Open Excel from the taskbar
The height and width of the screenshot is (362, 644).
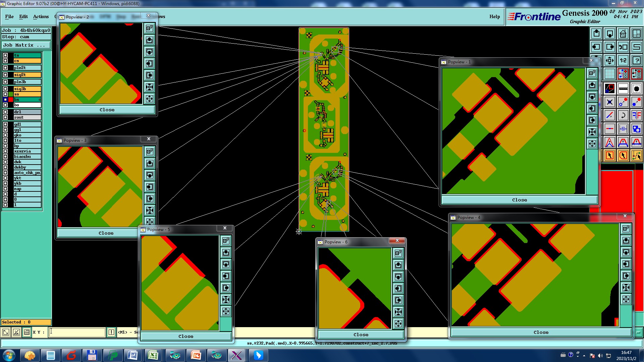(x=153, y=355)
